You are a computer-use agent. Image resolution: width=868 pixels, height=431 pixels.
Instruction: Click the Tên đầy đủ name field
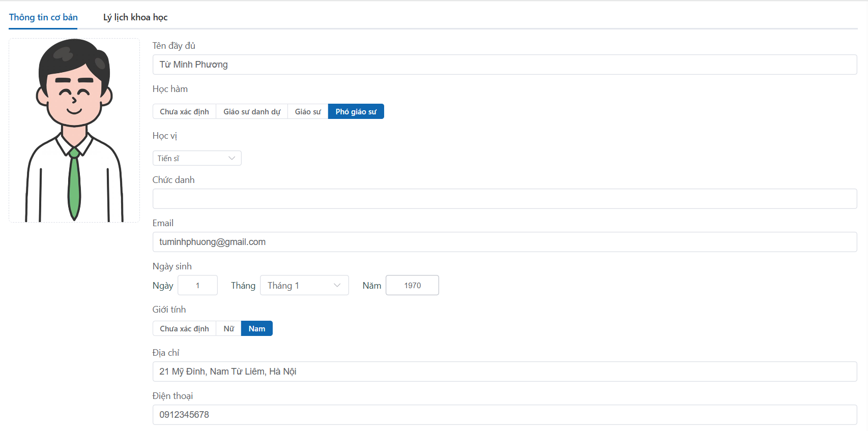point(504,65)
